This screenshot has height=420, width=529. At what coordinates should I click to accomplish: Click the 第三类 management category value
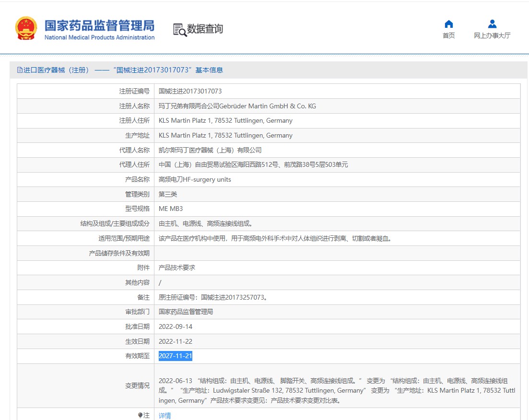[x=168, y=194]
